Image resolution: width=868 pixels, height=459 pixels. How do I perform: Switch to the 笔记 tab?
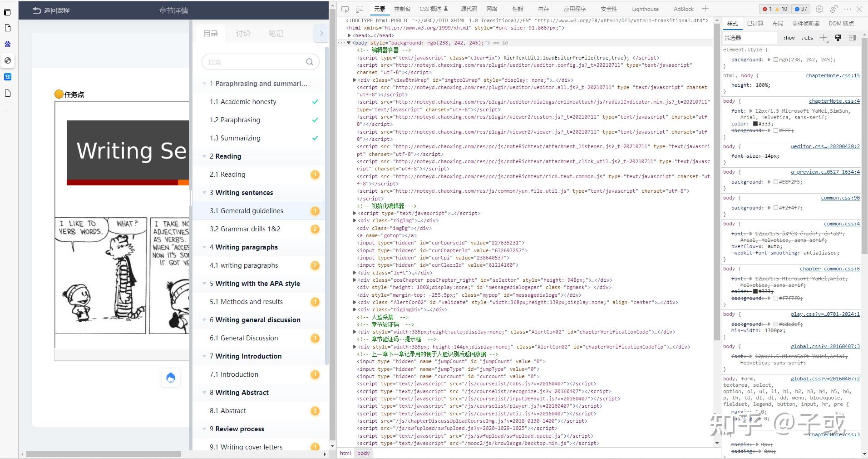click(x=276, y=33)
